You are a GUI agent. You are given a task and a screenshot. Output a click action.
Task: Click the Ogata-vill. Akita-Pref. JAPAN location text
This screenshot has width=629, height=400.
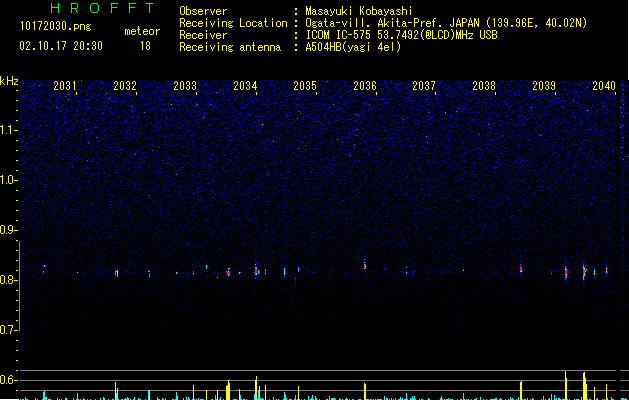click(446, 23)
